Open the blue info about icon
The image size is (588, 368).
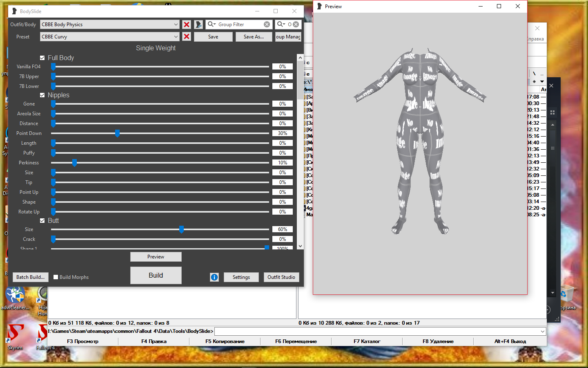click(x=214, y=277)
